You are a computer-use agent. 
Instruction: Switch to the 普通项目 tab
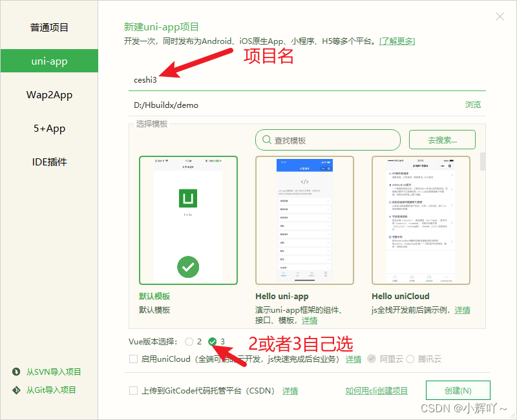coord(50,27)
